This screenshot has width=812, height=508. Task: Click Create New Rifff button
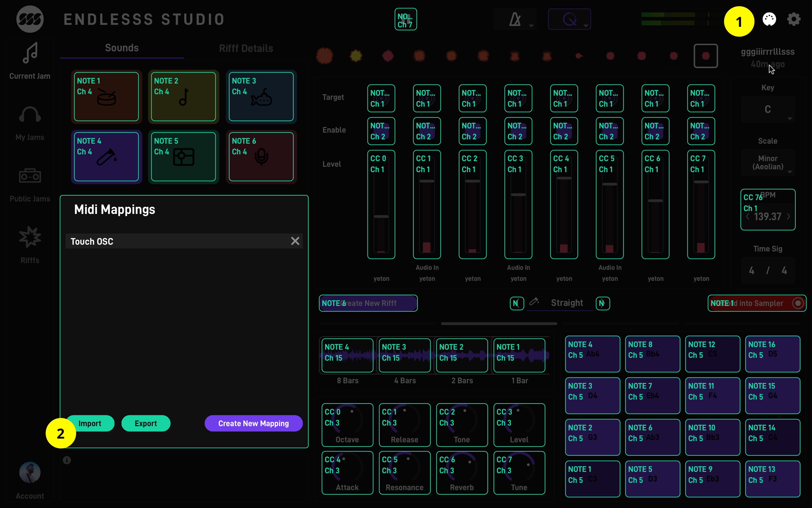click(368, 303)
